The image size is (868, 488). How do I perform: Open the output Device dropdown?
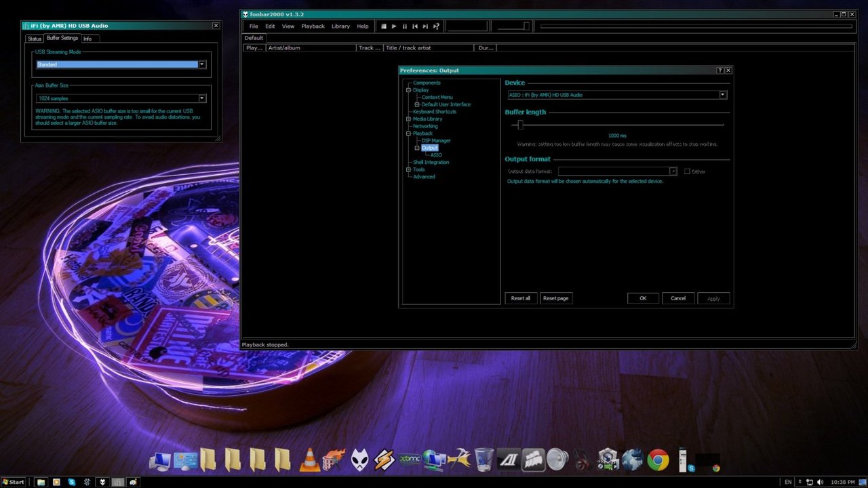pyautogui.click(x=723, y=95)
